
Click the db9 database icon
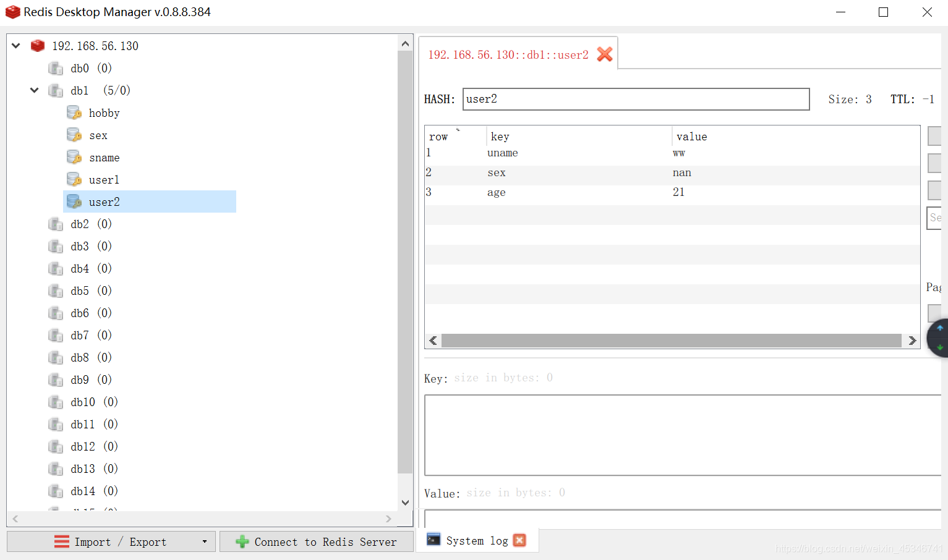click(x=56, y=380)
